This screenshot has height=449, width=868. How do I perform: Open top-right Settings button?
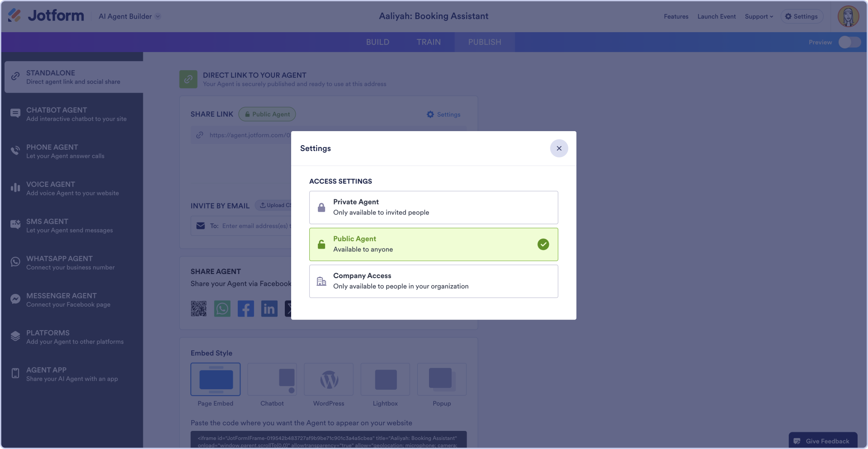[x=802, y=16]
